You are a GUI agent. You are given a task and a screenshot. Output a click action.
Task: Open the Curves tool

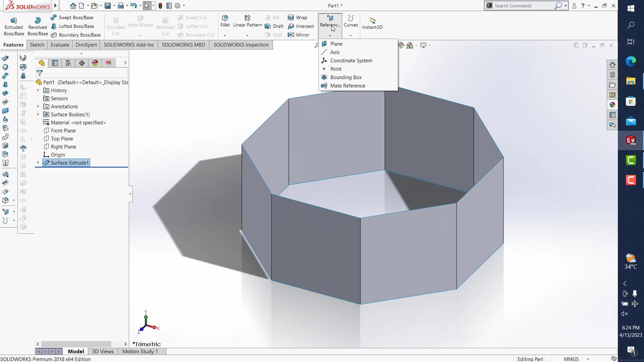coord(351,21)
